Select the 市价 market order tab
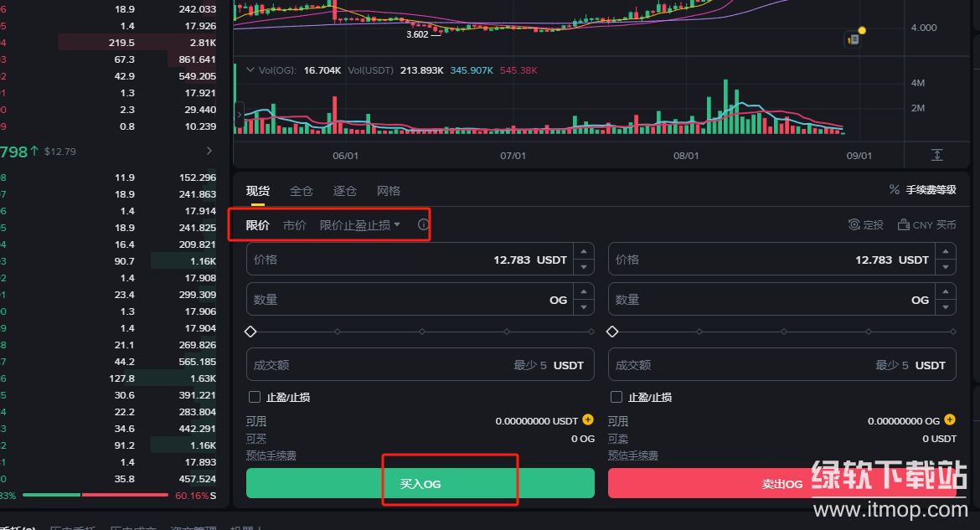The height and width of the screenshot is (530, 980). (294, 224)
